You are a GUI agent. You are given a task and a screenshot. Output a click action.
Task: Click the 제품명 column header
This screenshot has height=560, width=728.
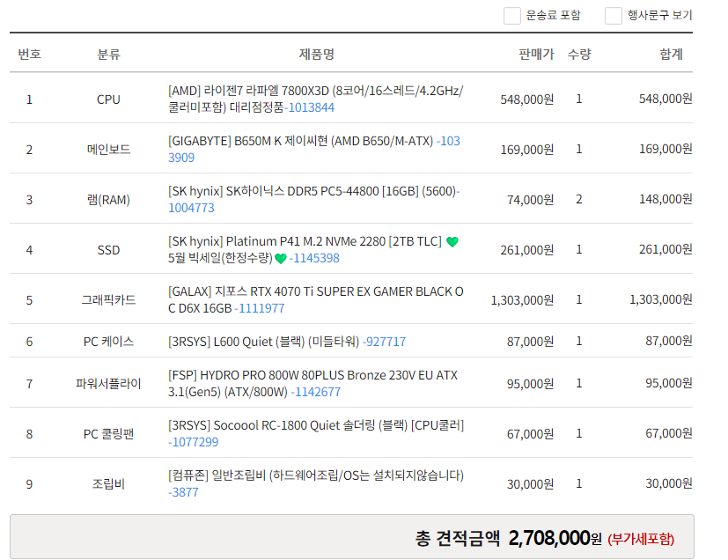click(316, 54)
